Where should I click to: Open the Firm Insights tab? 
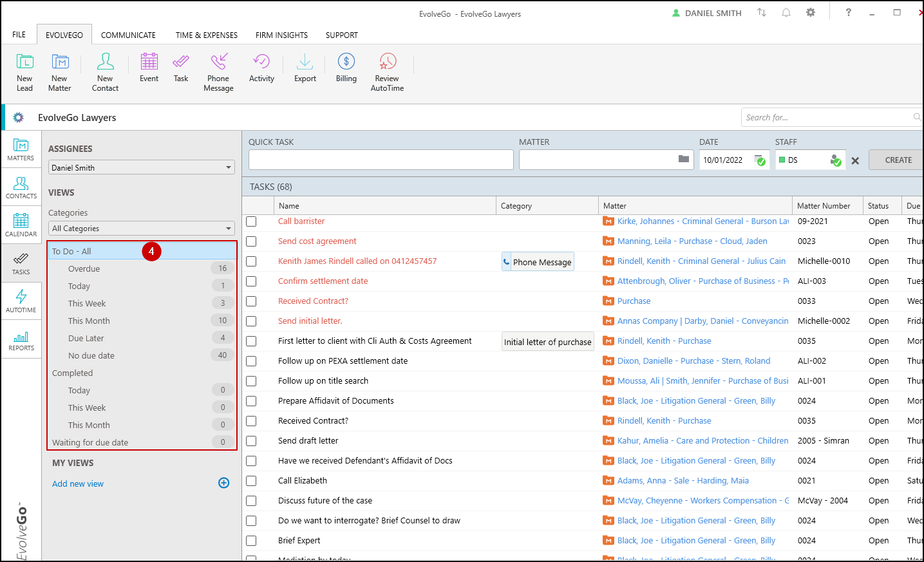click(281, 35)
